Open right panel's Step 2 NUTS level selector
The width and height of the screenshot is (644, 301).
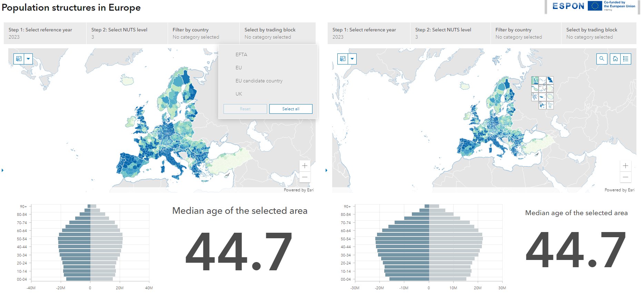pyautogui.click(x=450, y=33)
